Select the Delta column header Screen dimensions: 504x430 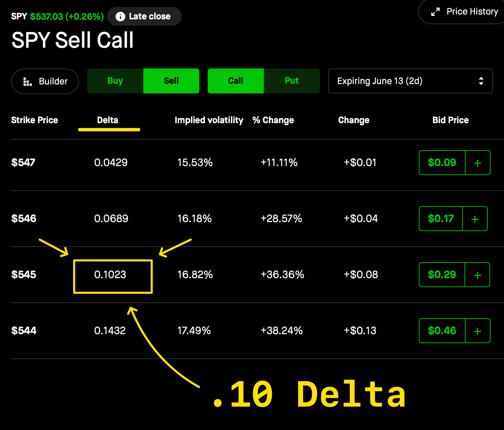(x=108, y=120)
